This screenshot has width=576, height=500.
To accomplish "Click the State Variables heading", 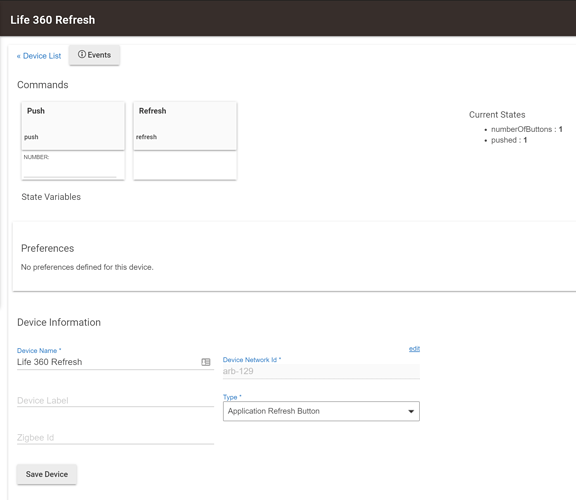I will tap(51, 197).
